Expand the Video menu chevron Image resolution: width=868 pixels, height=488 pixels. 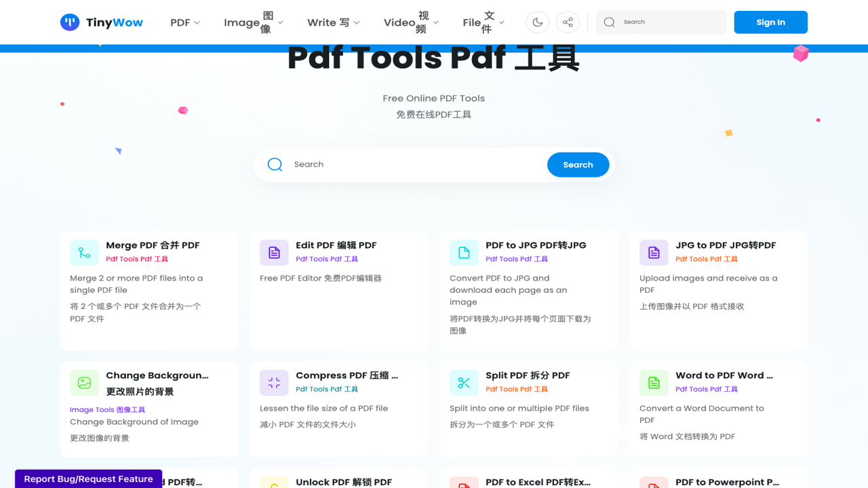click(436, 22)
